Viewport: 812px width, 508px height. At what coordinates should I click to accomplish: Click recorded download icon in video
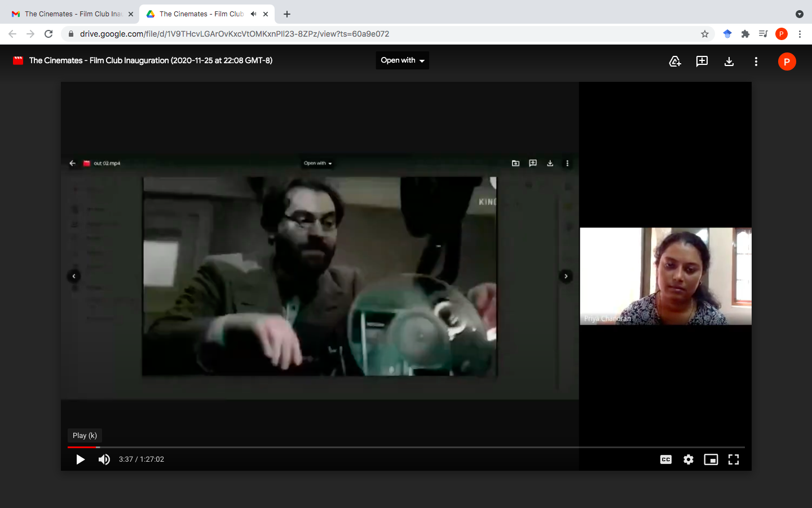pos(550,163)
